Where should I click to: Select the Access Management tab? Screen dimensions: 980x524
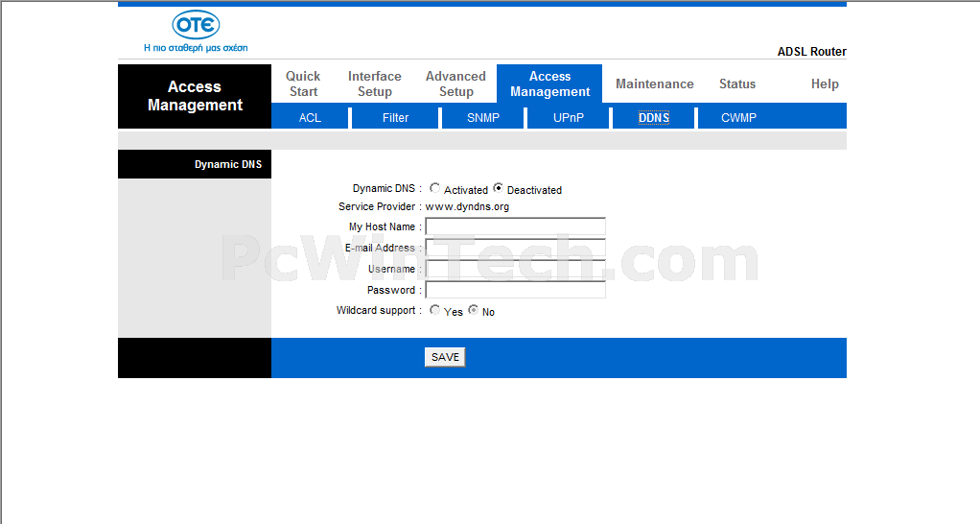[x=549, y=83]
